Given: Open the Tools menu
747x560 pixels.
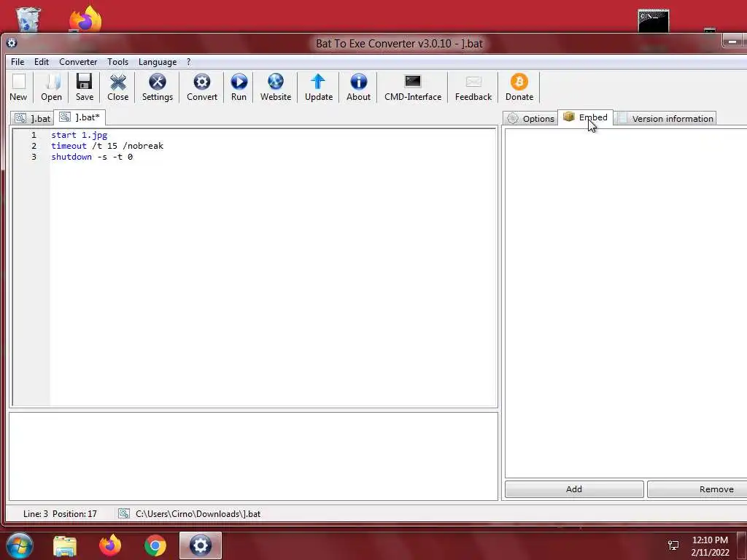Looking at the screenshot, I should click(x=117, y=62).
